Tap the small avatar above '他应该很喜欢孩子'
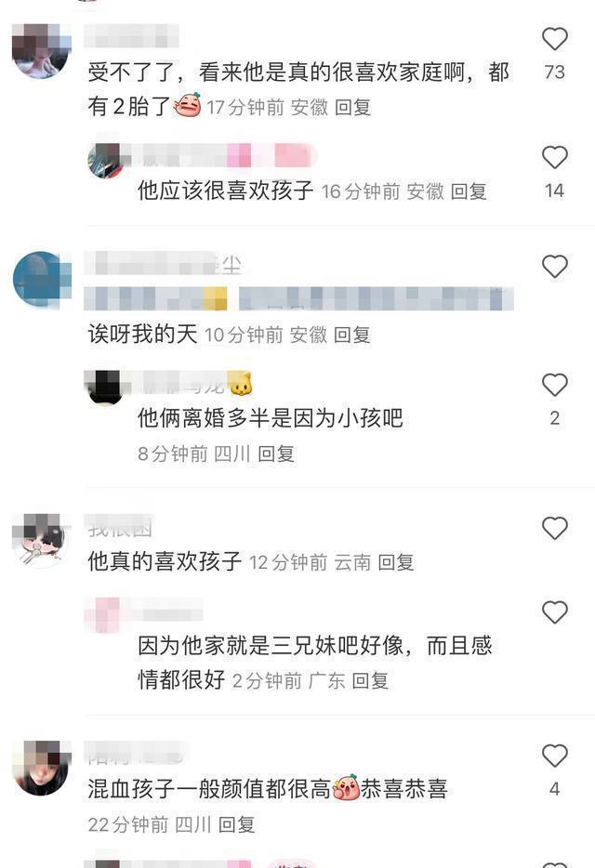The width and height of the screenshot is (595, 868). 105,161
